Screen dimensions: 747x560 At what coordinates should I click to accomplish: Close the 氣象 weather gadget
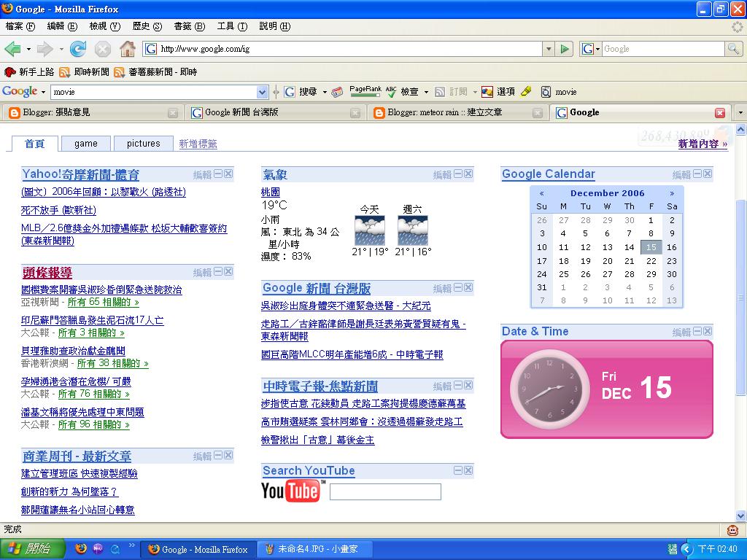point(469,174)
